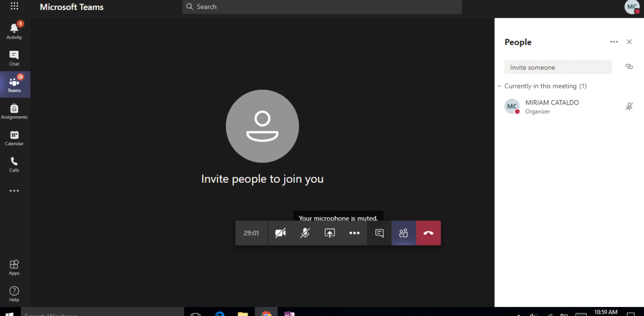Unmute the microphone in the call bar
The height and width of the screenshot is (316, 644).
coord(305,233)
